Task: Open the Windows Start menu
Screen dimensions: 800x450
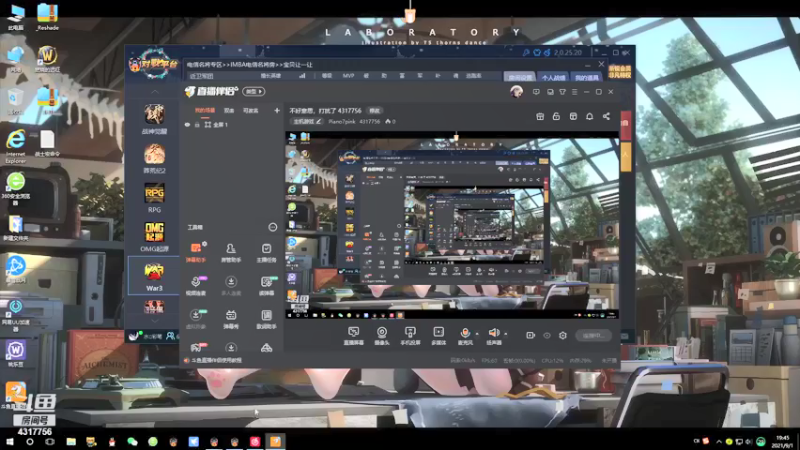Action: 10,441
